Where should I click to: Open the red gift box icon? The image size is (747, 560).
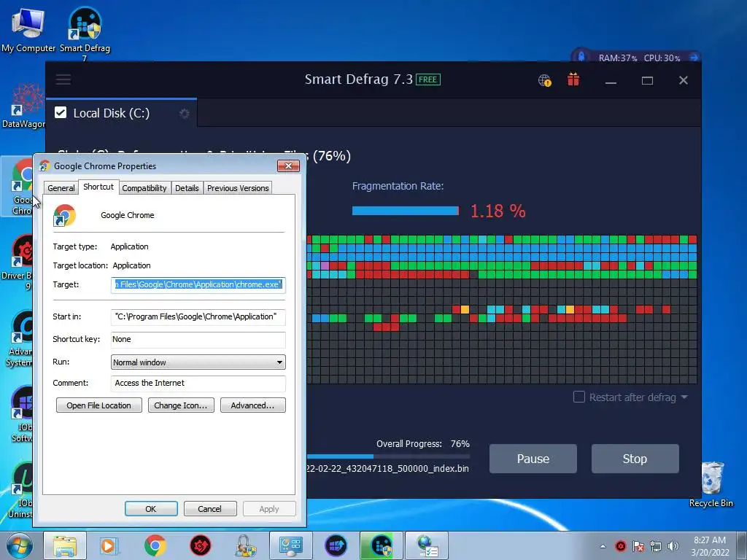click(573, 79)
